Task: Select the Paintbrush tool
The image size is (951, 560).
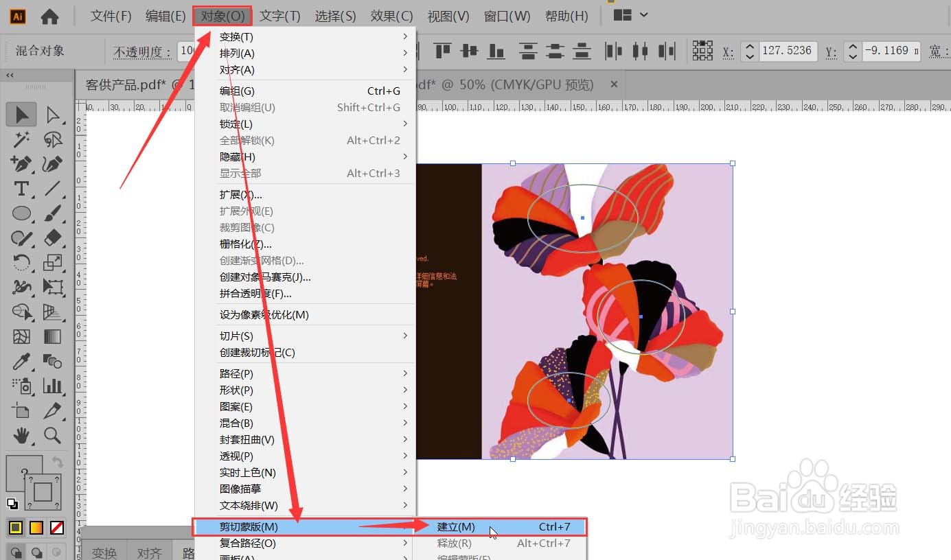Action: tap(53, 213)
